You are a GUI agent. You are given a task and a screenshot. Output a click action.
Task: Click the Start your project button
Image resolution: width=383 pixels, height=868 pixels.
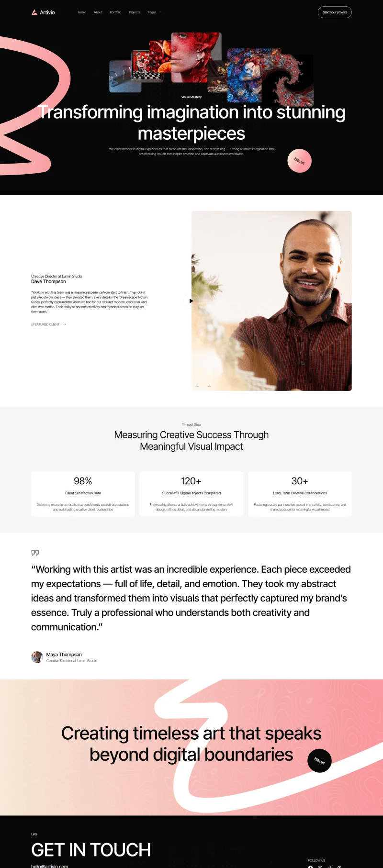(x=335, y=12)
